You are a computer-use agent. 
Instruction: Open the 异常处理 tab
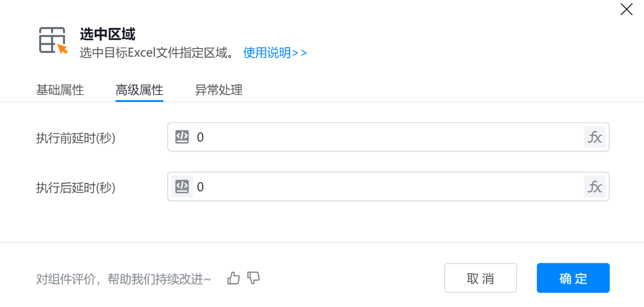[x=219, y=90]
